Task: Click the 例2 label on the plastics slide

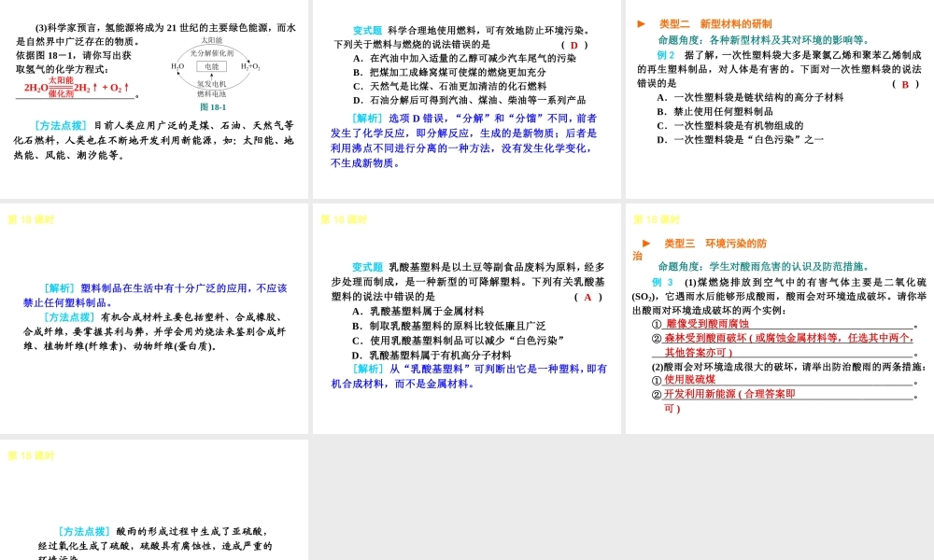Action: 666,55
